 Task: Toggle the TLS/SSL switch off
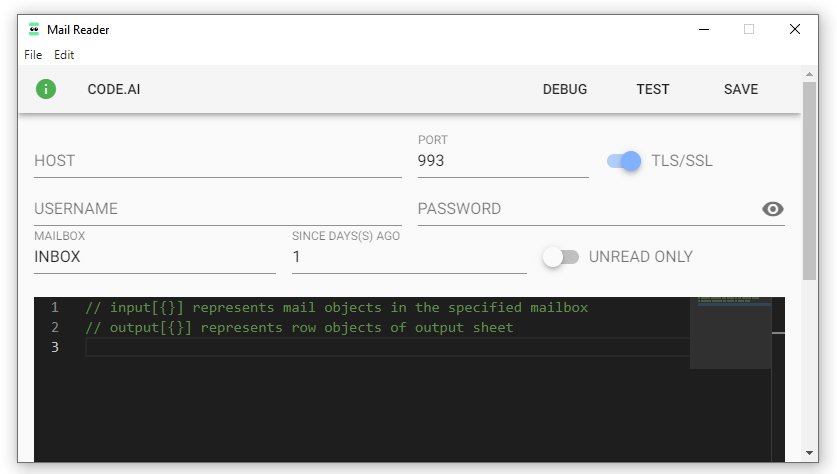(x=624, y=161)
